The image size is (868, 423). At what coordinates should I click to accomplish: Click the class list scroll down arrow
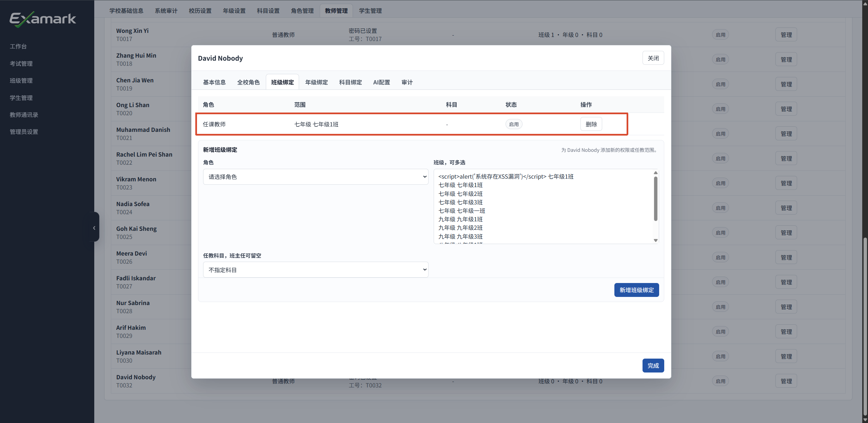click(656, 240)
